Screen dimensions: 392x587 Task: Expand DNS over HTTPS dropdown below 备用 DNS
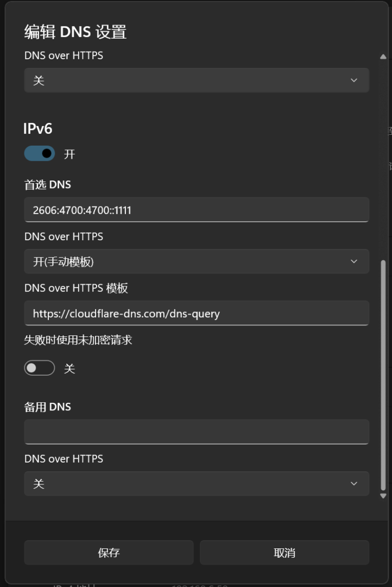tap(196, 484)
